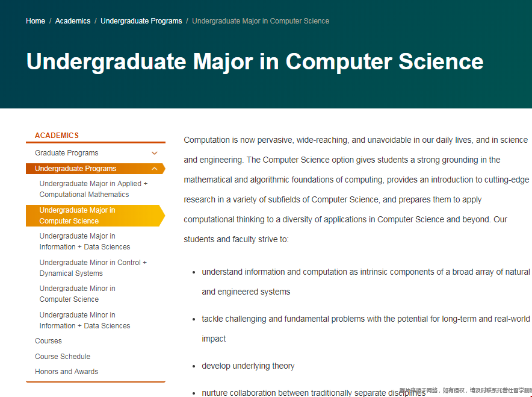Viewport: 532px width, 397px height.
Task: Open the Home breadcrumb link
Action: [35, 20]
